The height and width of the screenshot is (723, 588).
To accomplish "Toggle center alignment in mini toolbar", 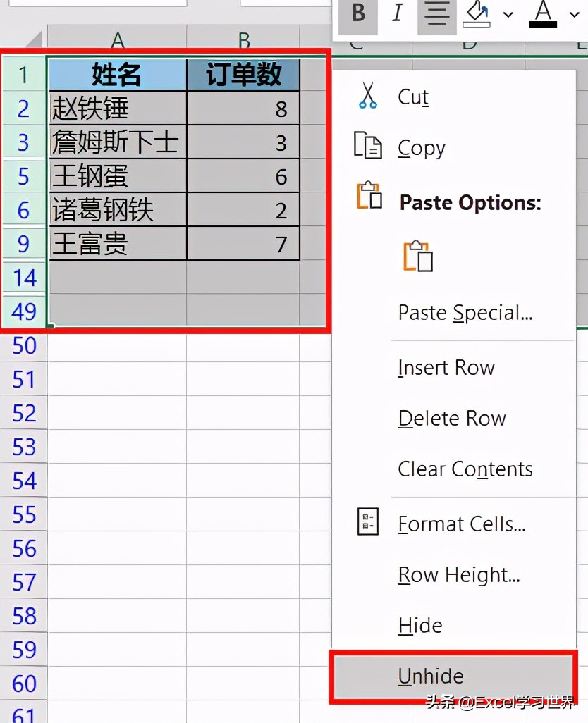I will [x=436, y=15].
